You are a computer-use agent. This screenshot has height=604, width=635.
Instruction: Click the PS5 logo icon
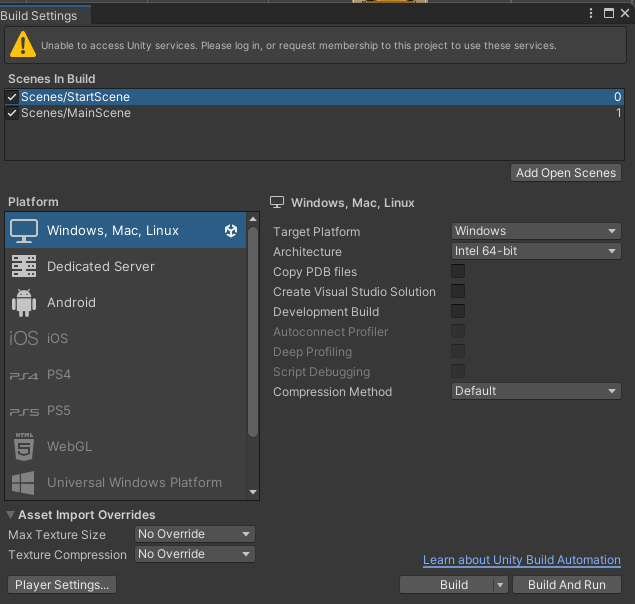point(24,412)
